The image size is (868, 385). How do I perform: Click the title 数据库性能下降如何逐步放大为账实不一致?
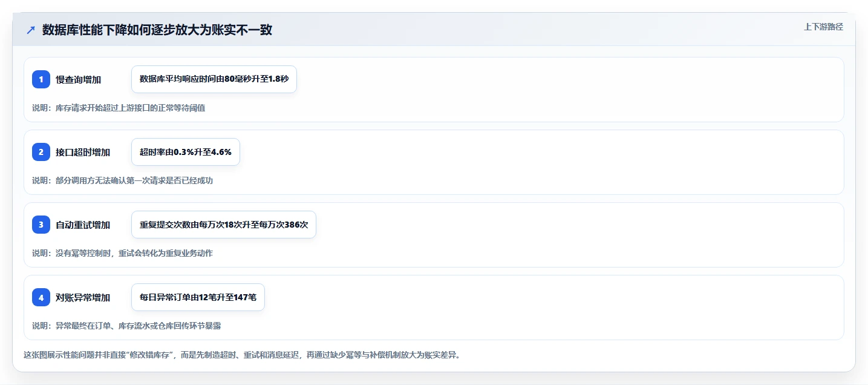pyautogui.click(x=157, y=30)
